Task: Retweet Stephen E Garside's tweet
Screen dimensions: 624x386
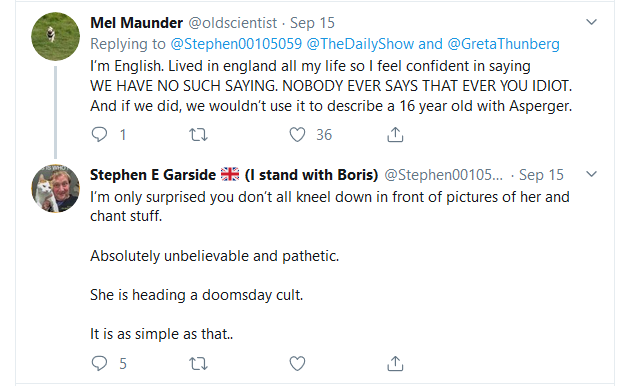Action: [198, 363]
